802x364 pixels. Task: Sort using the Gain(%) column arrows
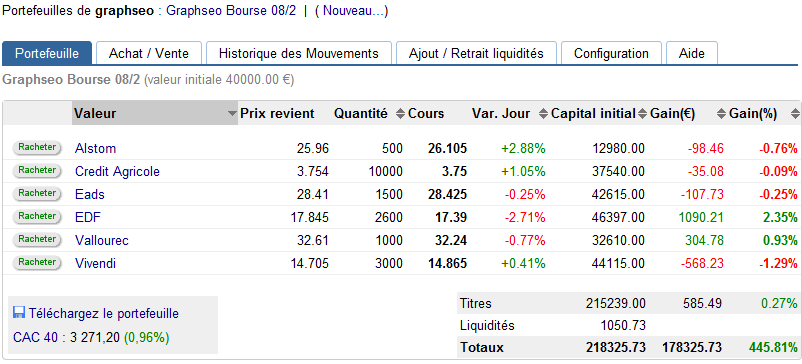pos(721,114)
